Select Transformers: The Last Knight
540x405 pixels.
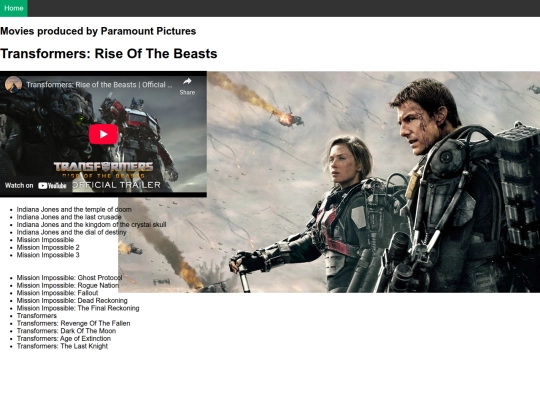point(62,346)
